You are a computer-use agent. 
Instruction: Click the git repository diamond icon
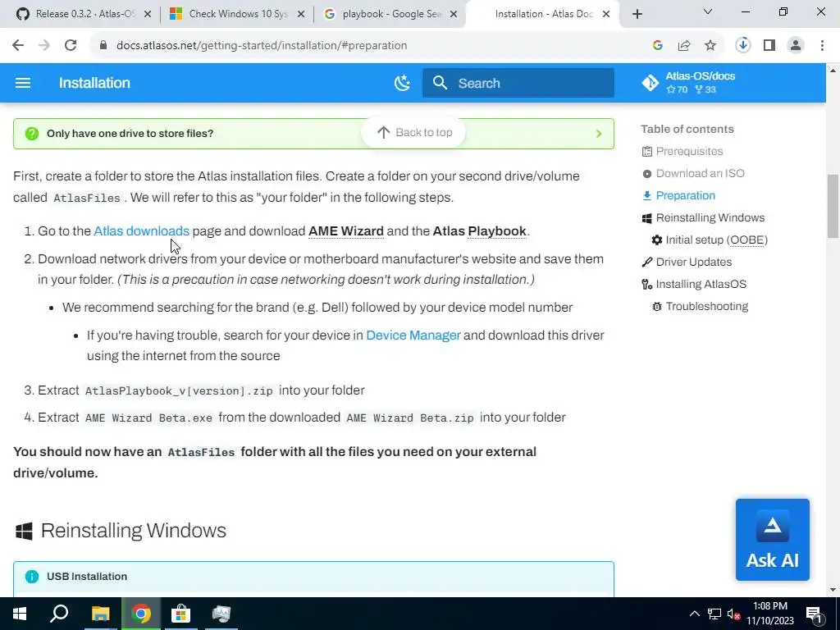[651, 83]
